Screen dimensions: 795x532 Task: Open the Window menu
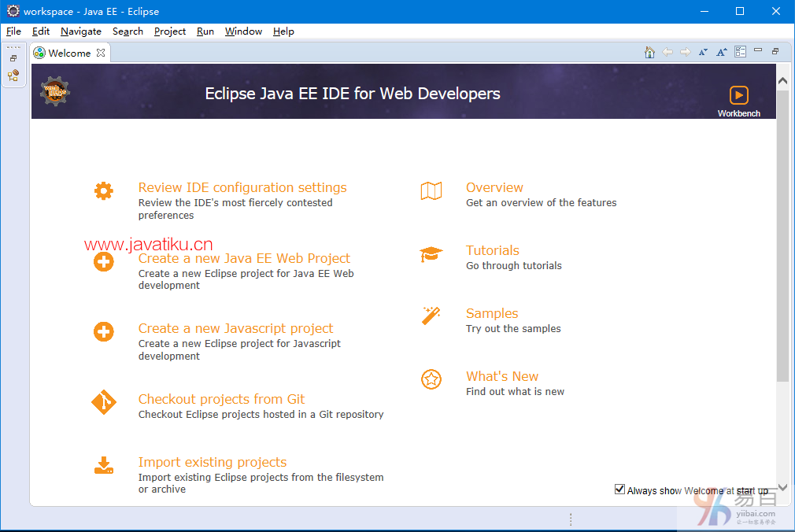243,31
